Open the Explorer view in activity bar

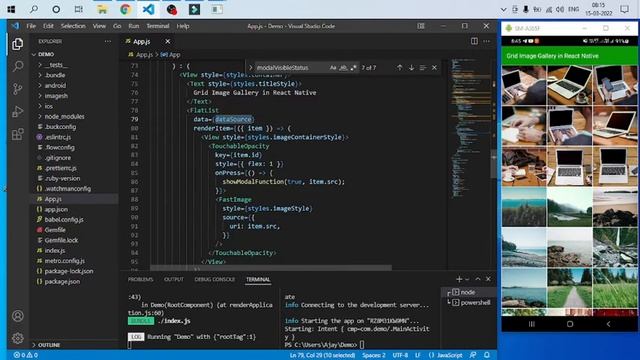[x=18, y=44]
